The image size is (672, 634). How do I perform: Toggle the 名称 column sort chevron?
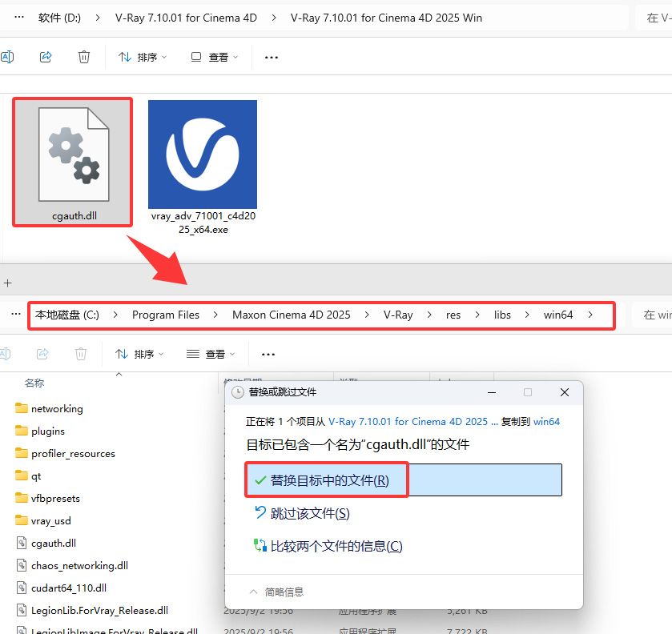click(119, 375)
